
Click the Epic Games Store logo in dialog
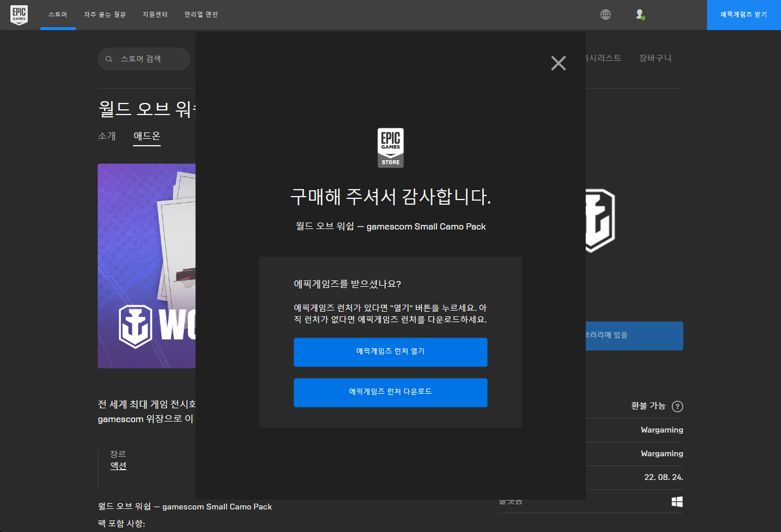tap(391, 148)
